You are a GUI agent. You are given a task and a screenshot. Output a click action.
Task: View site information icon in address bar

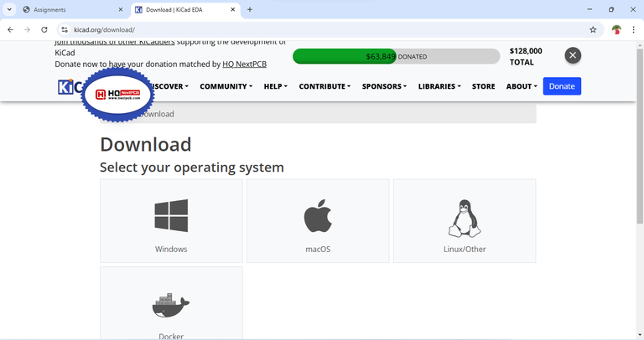65,29
